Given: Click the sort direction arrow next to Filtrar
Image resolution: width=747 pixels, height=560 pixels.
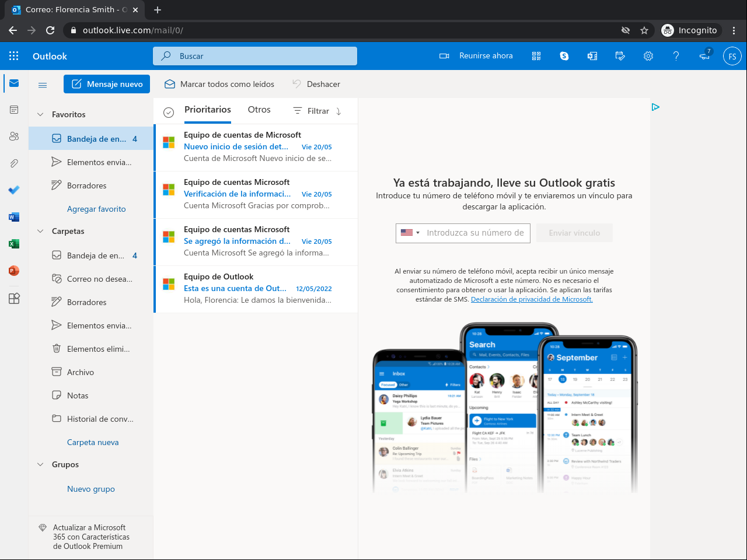Looking at the screenshot, I should point(338,111).
